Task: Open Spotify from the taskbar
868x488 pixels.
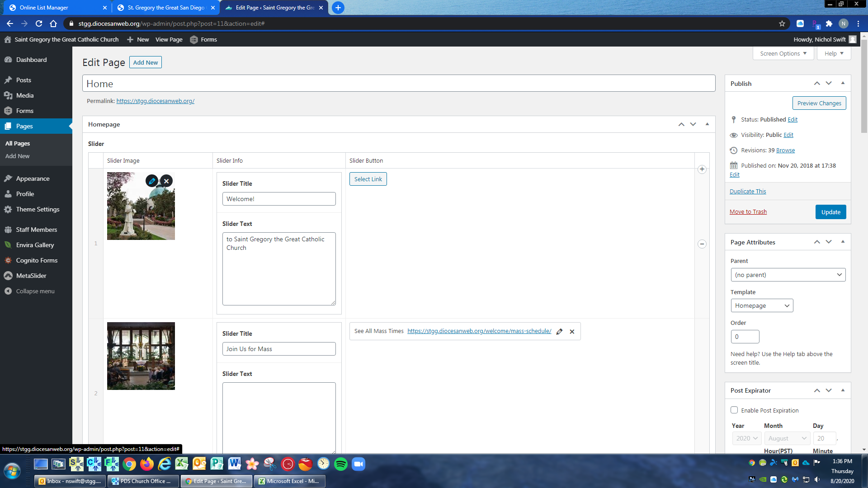Action: click(x=341, y=464)
